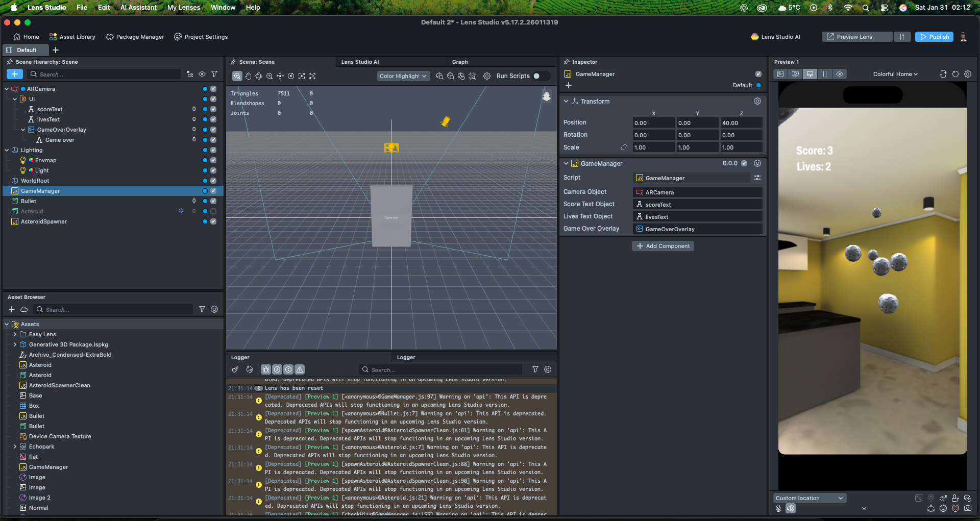Viewport: 980px width, 521px height.
Task: Open the Preview panel settings gear
Action: (x=968, y=74)
